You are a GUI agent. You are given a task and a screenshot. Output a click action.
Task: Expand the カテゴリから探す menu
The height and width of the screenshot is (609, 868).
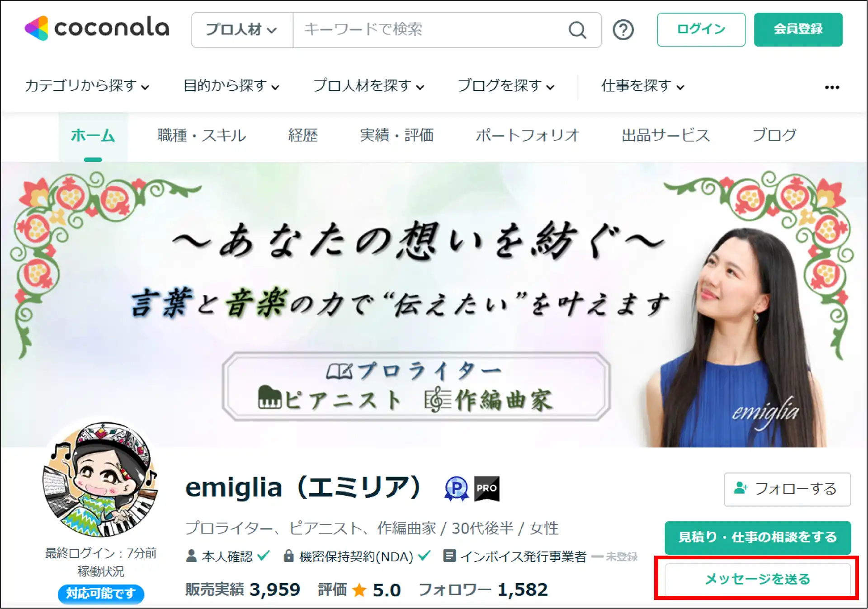click(87, 85)
